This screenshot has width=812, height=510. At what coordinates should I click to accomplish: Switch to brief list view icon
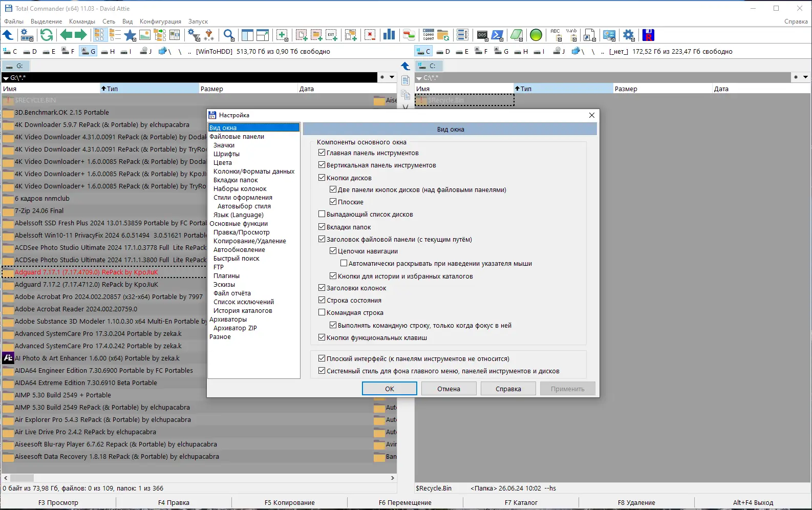[99, 35]
